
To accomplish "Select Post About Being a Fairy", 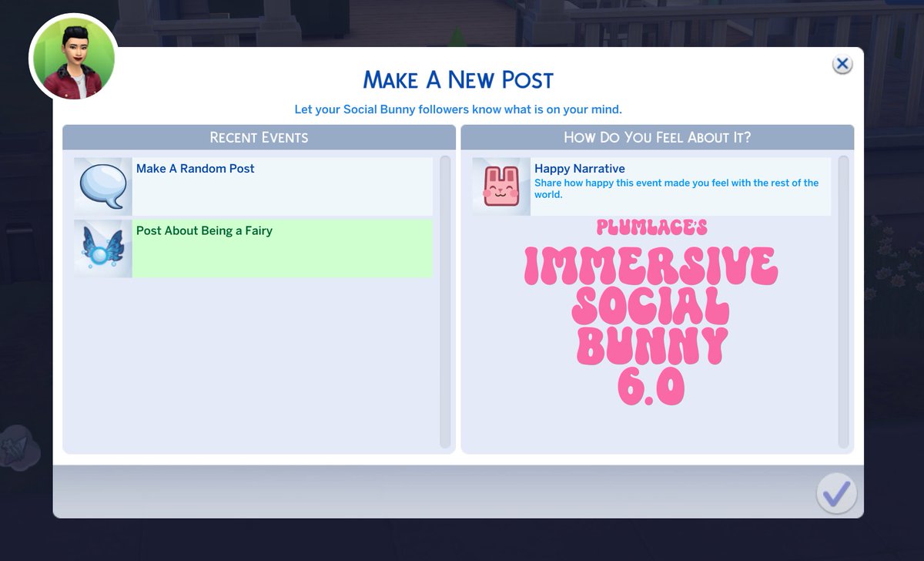I will pyautogui.click(x=253, y=248).
